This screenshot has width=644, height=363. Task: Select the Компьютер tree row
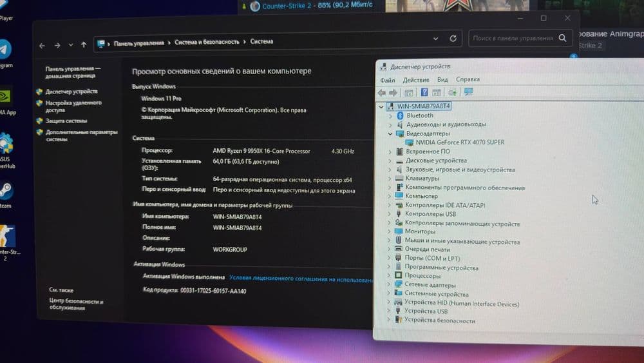[421, 196]
